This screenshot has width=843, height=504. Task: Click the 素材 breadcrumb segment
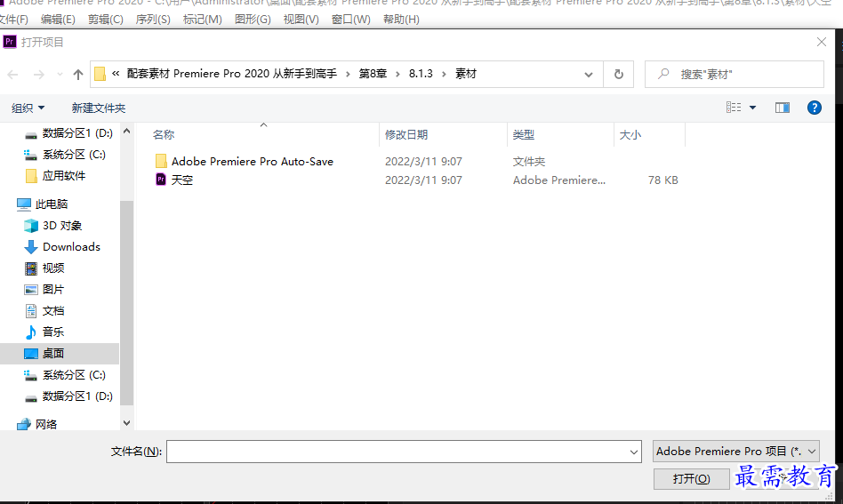(466, 74)
